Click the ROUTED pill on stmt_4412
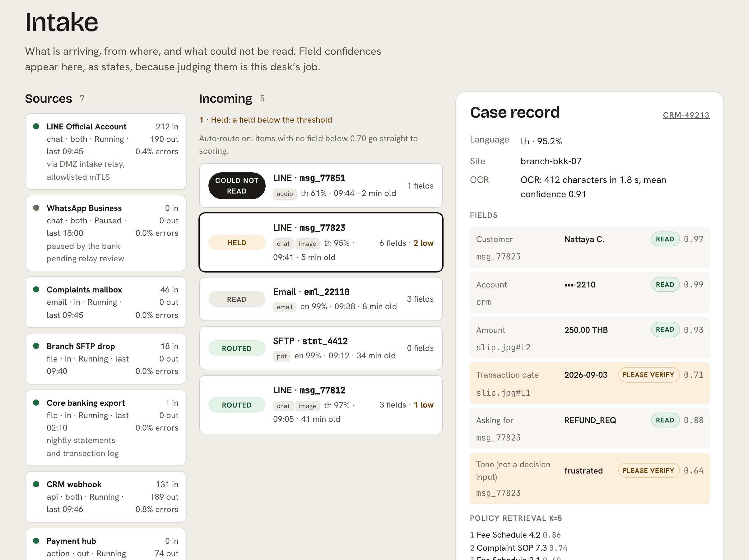The width and height of the screenshot is (749, 560). tap(237, 348)
